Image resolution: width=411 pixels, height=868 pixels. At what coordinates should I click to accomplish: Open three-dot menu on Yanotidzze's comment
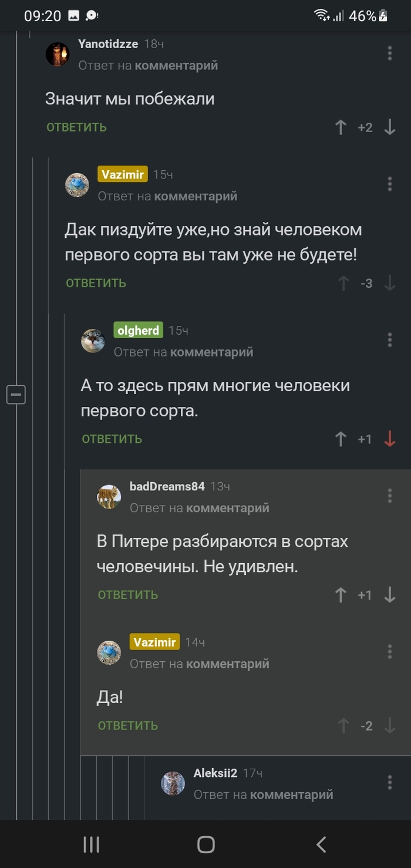pyautogui.click(x=390, y=53)
